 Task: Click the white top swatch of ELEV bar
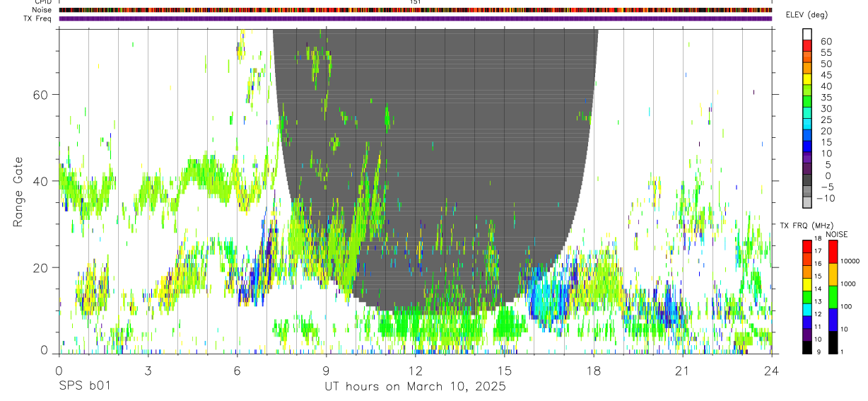(x=807, y=34)
